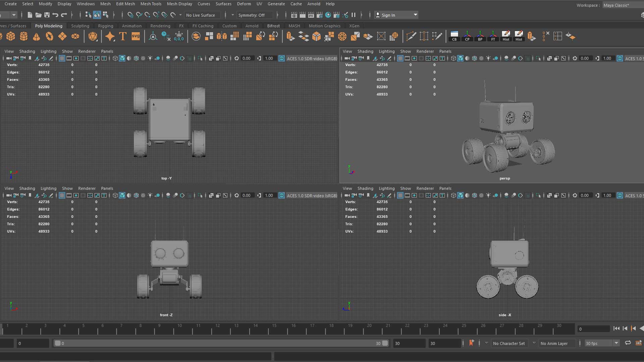Click the mirror geometry shelf icon
644x362 pixels.
[222, 36]
